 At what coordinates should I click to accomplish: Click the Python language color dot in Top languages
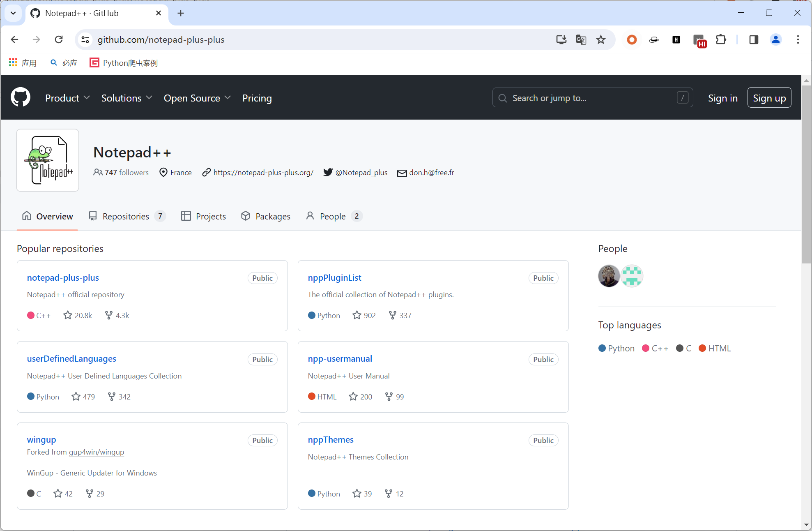(x=602, y=349)
